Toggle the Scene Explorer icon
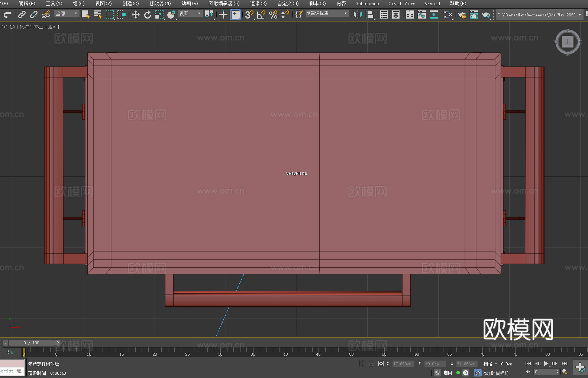 (x=384, y=14)
